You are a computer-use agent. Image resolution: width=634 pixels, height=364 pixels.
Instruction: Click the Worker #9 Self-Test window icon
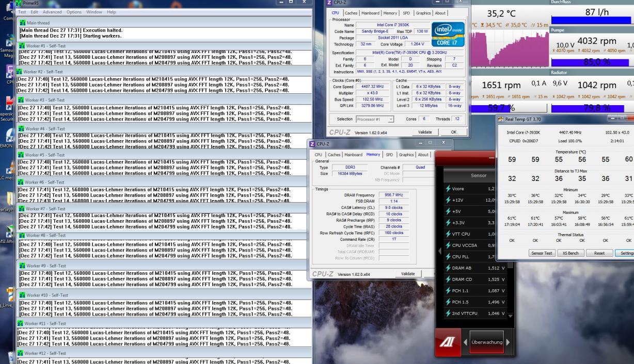[22, 266]
